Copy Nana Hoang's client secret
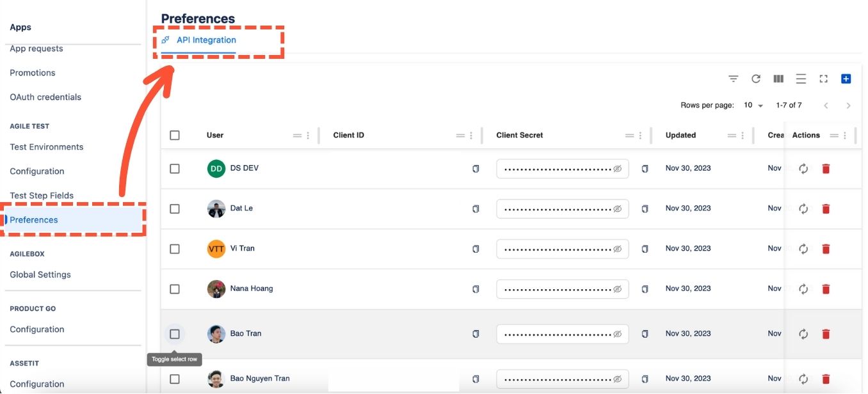The image size is (868, 394). pos(645,289)
